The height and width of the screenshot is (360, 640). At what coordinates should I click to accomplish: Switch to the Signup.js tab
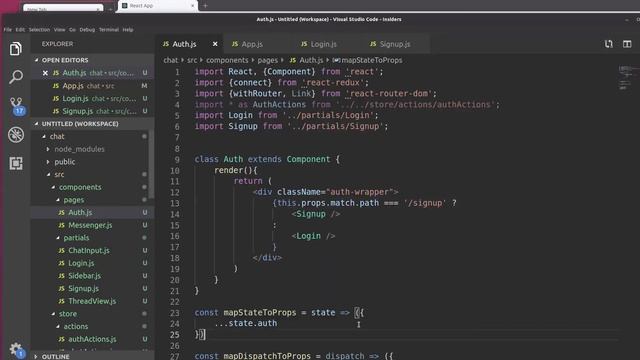click(x=396, y=44)
